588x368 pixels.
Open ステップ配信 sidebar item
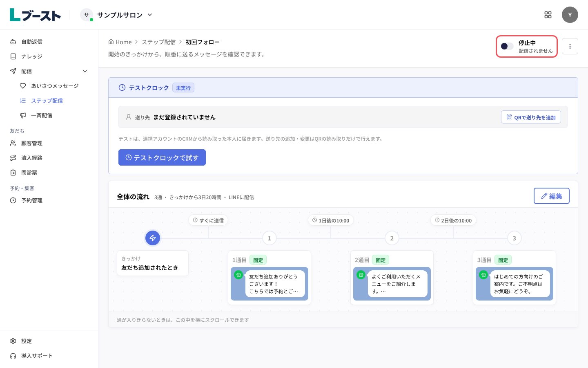coord(54,101)
